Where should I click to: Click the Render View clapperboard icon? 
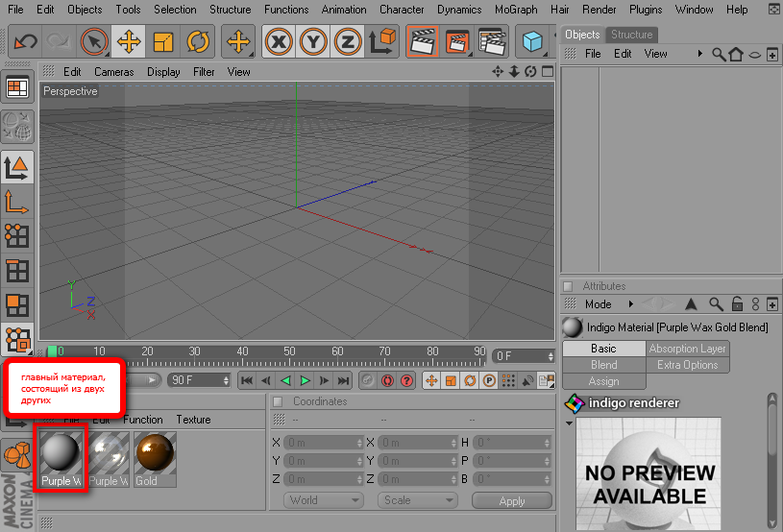pos(422,42)
